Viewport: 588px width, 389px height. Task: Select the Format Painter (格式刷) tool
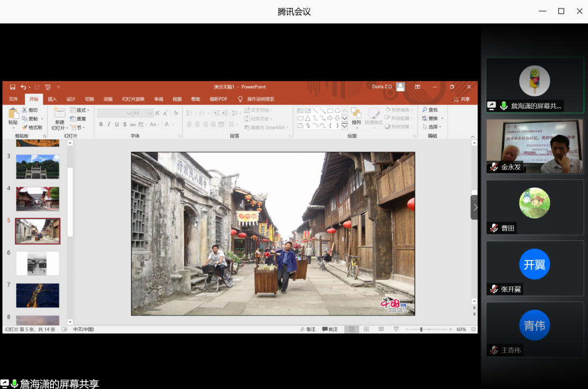coord(32,127)
